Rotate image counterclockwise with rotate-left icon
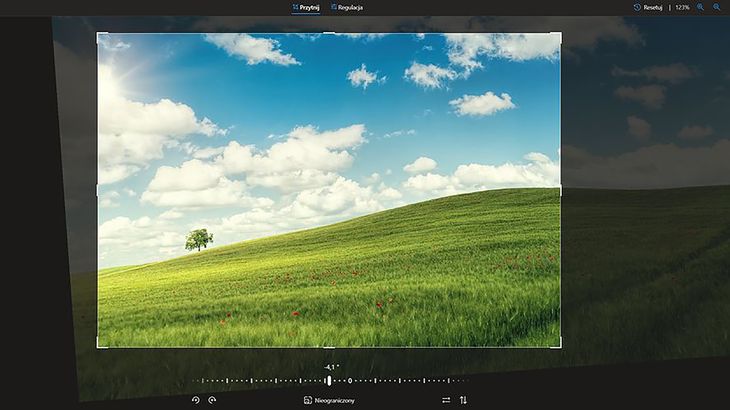 coord(196,400)
